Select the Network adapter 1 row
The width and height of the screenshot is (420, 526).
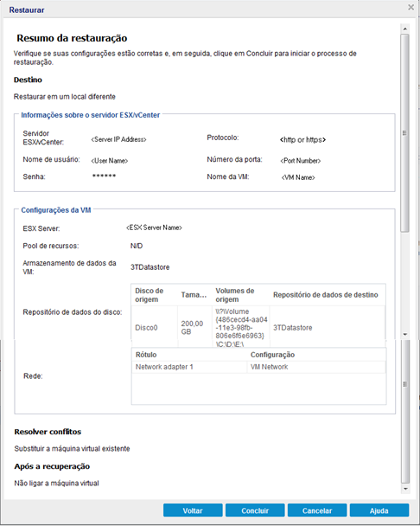point(258,367)
